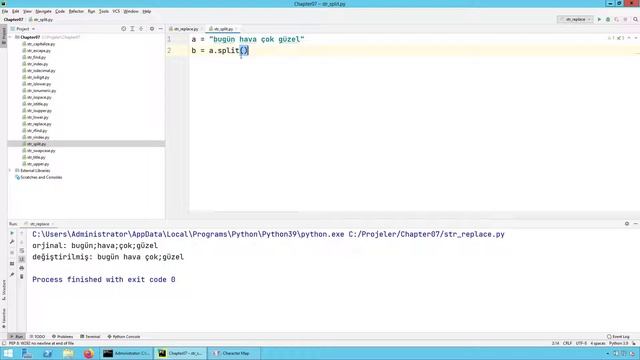This screenshot has height=360, width=640.
Task: Open Server Manager on the taskbar
Action: pyautogui.click(x=27, y=353)
